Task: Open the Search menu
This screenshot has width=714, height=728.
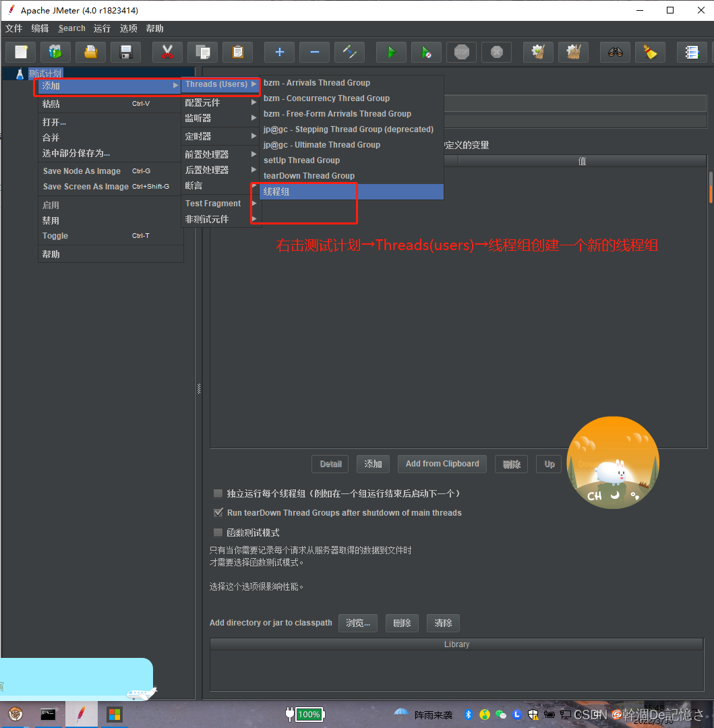Action: click(x=71, y=28)
